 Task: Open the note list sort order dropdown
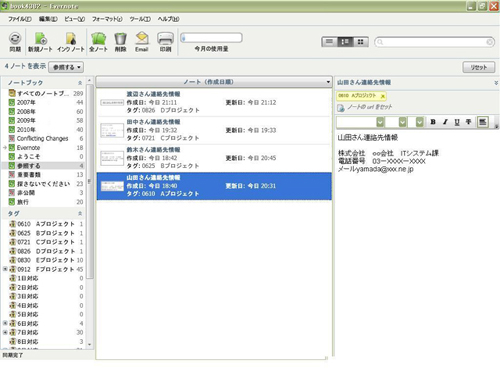tap(328, 82)
